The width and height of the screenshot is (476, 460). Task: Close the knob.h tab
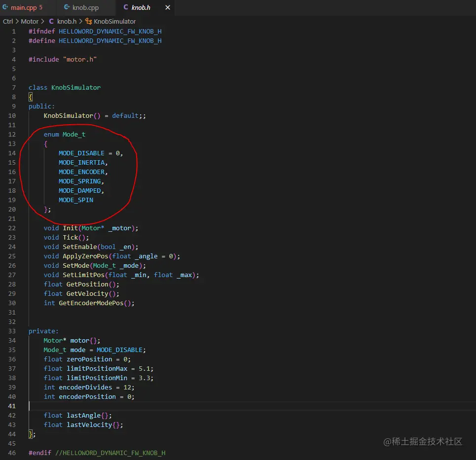pos(168,7)
